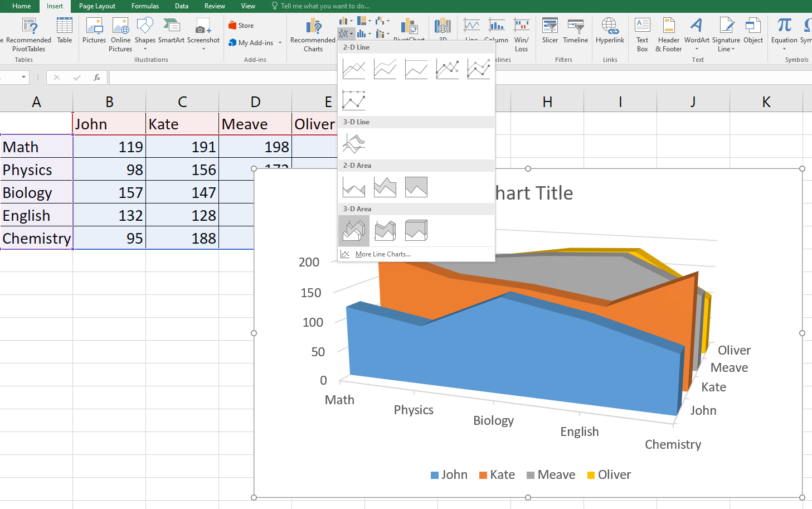Switch to the Page Layout tab

[97, 6]
